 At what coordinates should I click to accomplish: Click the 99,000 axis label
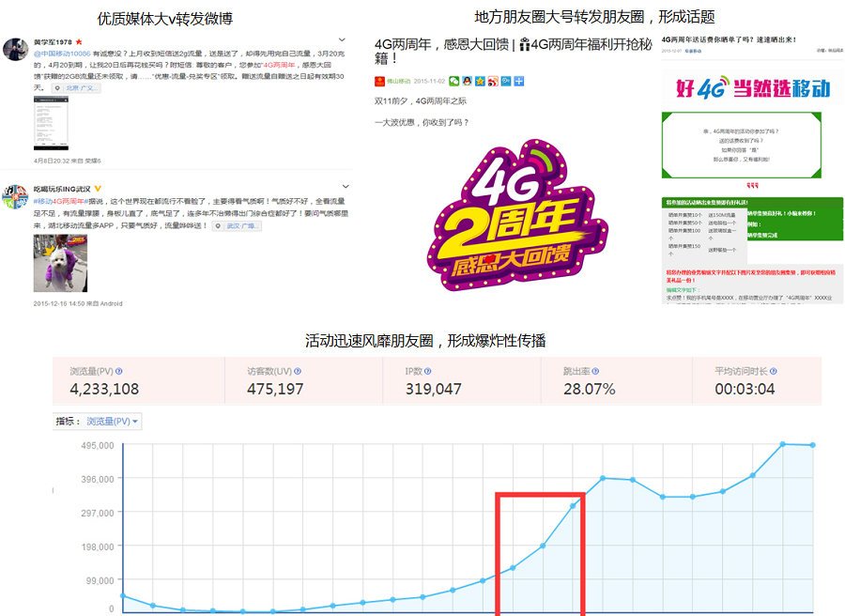pos(100,581)
